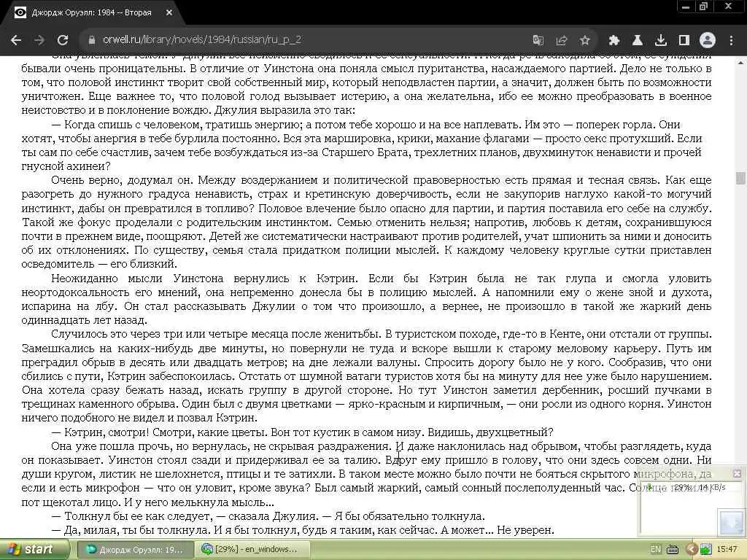Click the green download manager tray icon
This screenshot has width=747, height=560.
pos(705,550)
